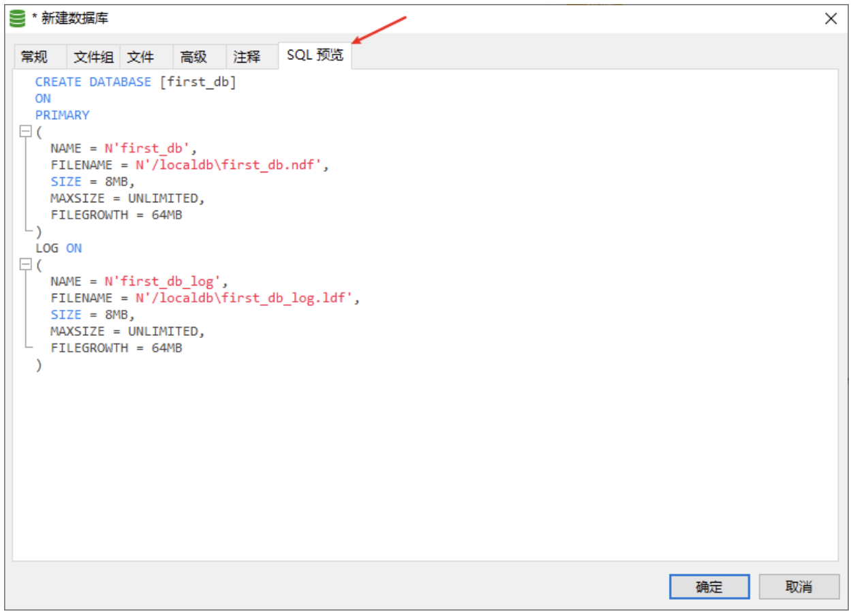Switch to the 常规 tab
857x616 pixels.
pos(35,57)
